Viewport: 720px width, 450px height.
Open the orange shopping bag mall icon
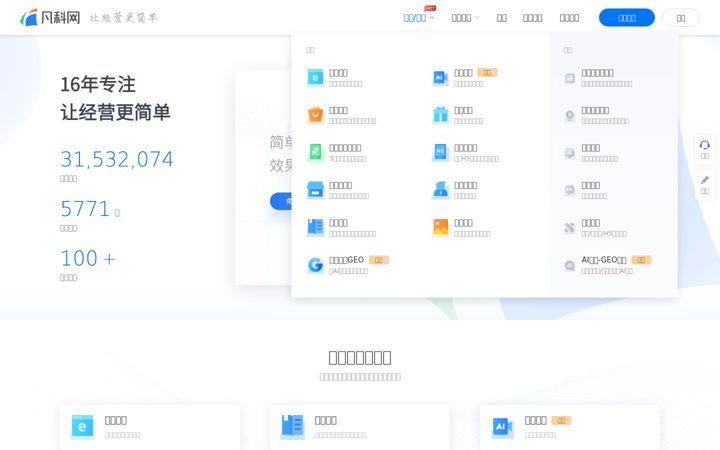[315, 115]
